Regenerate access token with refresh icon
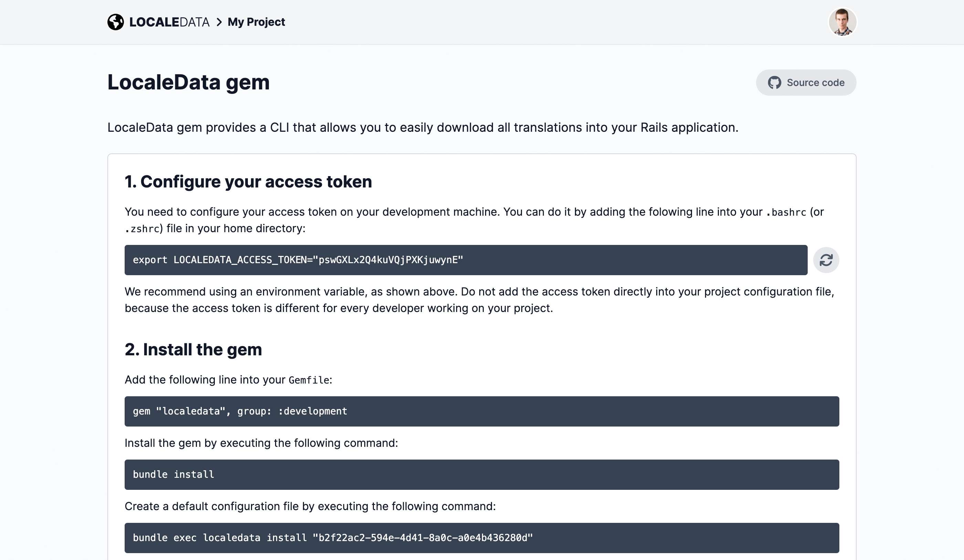This screenshot has height=560, width=964. [x=826, y=260]
